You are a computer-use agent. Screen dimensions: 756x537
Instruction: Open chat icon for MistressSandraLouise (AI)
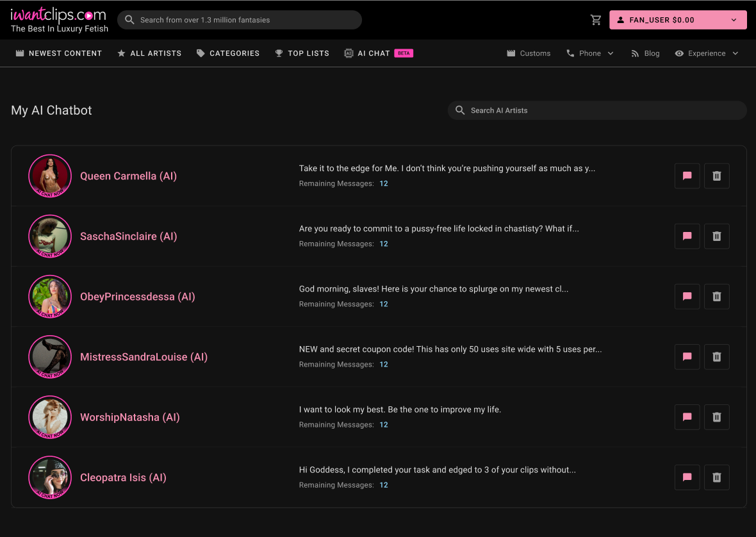(x=687, y=357)
